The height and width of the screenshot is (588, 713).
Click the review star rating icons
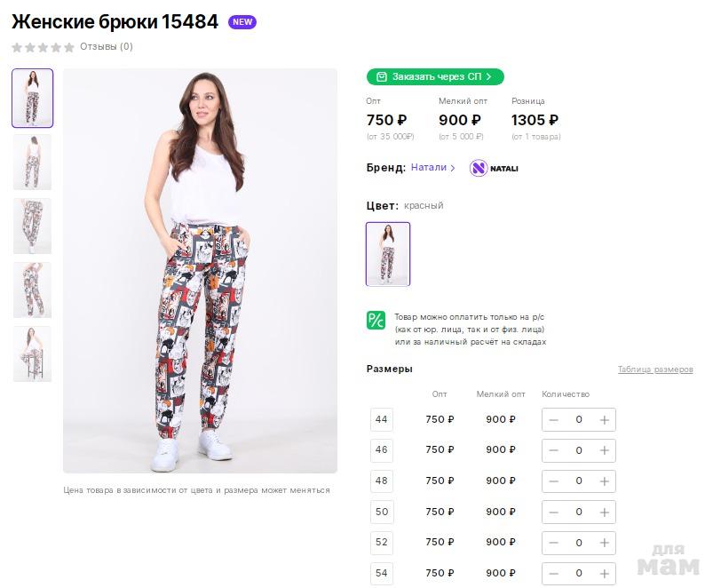point(43,47)
